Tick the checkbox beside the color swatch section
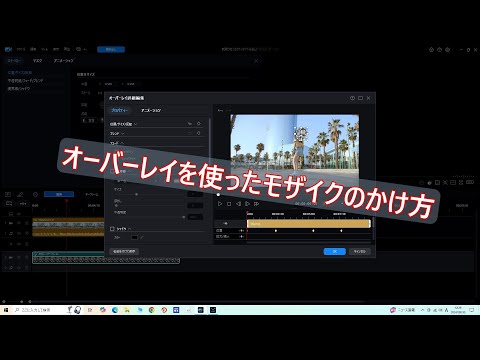This screenshot has height=360, width=480. click(112, 229)
